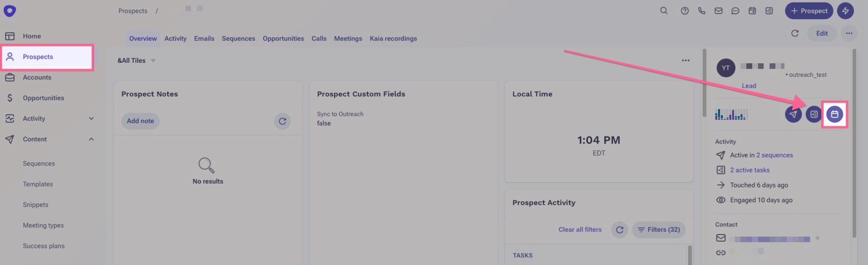Click the envelope icon under Contact
The height and width of the screenshot is (265, 868).
click(721, 238)
